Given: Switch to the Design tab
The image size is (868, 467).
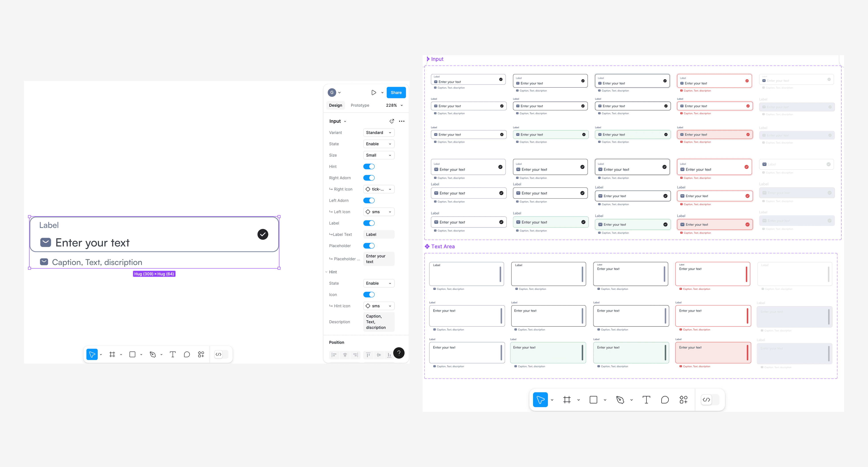Looking at the screenshot, I should [x=335, y=105].
